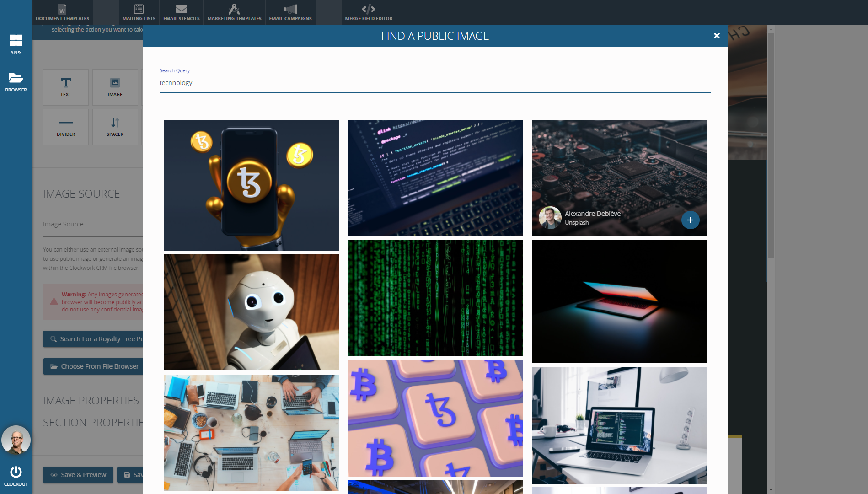This screenshot has height=494, width=868.
Task: Open the Merge Field Editor
Action: (x=369, y=12)
